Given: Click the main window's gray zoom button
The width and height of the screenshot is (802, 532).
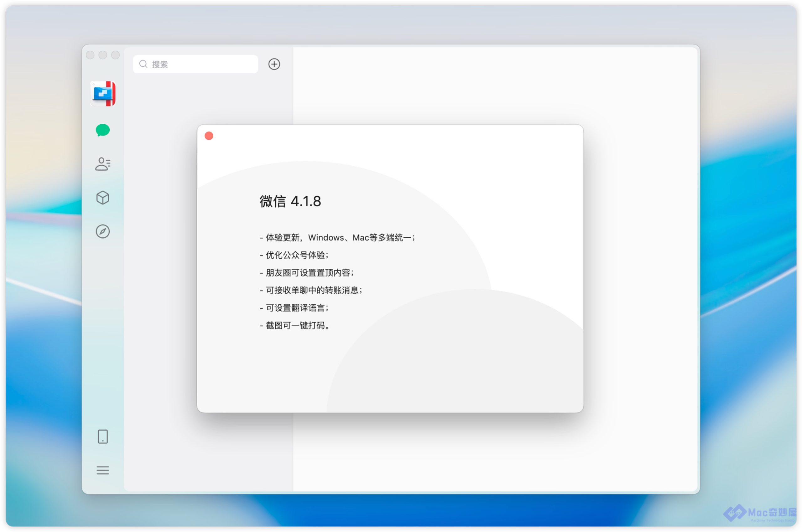Looking at the screenshot, I should click(x=115, y=55).
